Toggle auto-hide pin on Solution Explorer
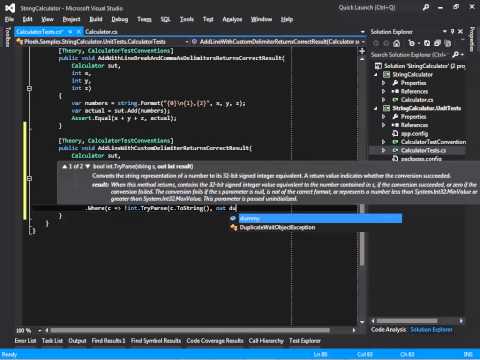480x360 pixels. click(x=452, y=31)
